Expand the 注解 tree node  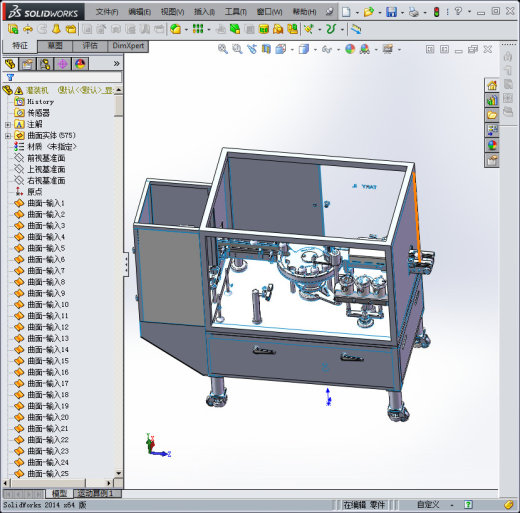pyautogui.click(x=8, y=125)
